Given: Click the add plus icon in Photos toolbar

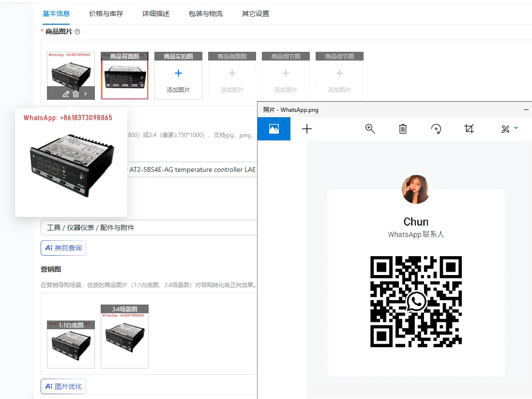Looking at the screenshot, I should 307,129.
